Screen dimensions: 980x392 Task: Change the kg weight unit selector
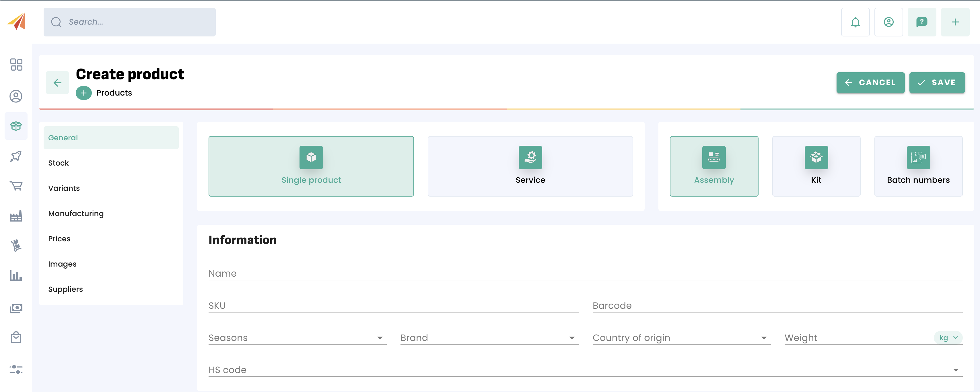[x=948, y=337]
